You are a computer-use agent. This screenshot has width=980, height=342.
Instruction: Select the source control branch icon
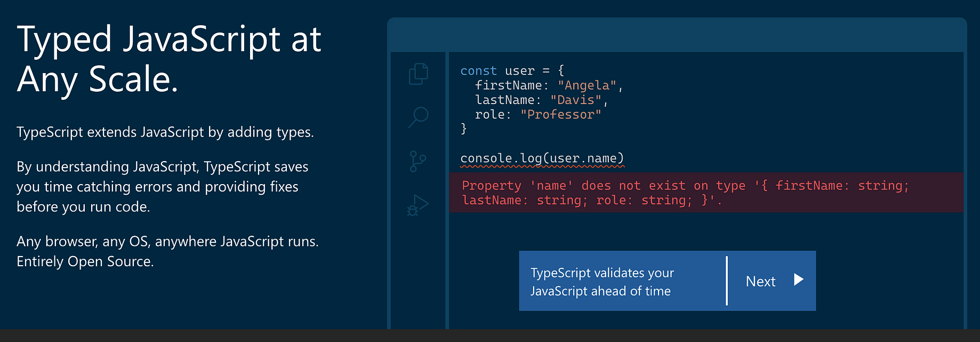point(417,161)
